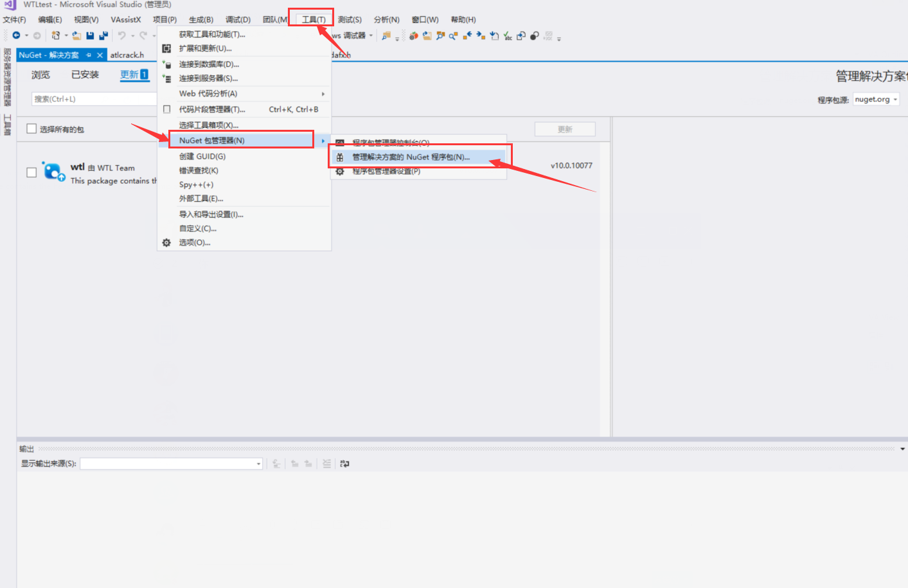Switch to the 已安装 view
908x588 pixels.
point(84,74)
